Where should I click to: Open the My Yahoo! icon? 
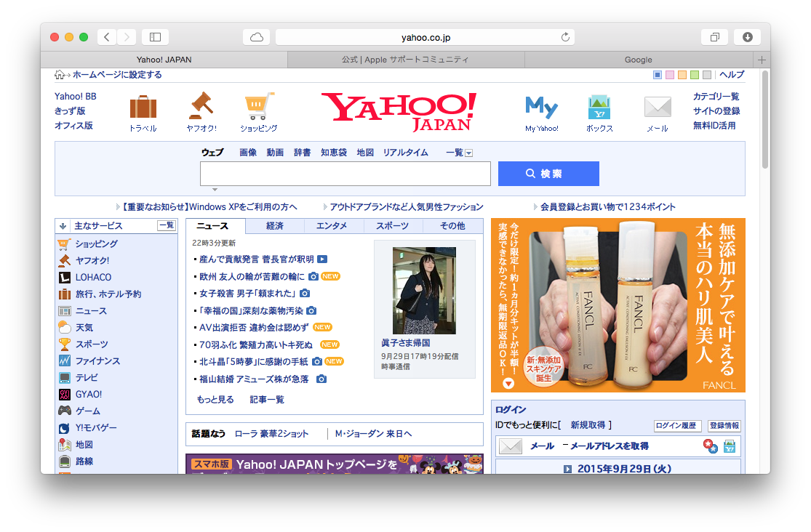(541, 108)
